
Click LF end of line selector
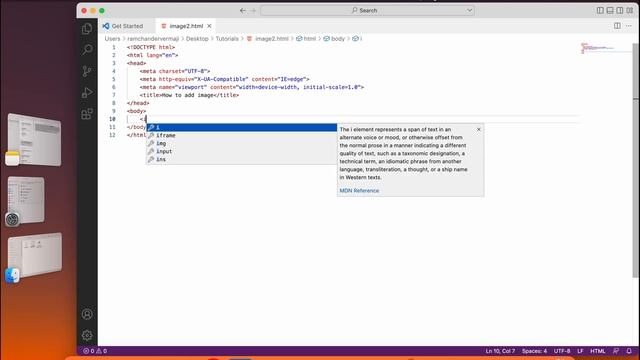(580, 351)
